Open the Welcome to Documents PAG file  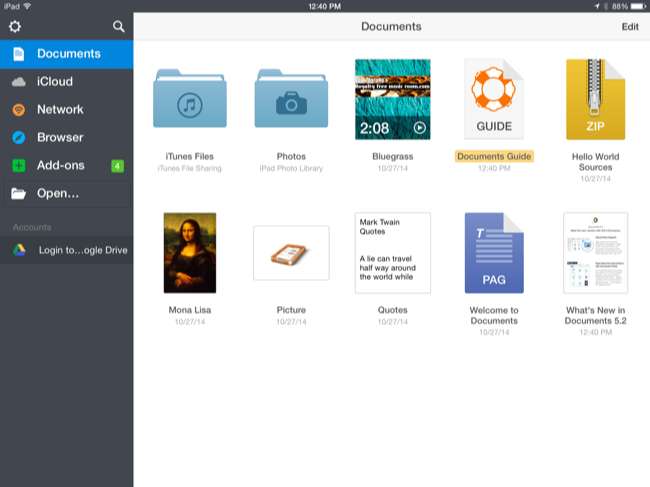494,252
